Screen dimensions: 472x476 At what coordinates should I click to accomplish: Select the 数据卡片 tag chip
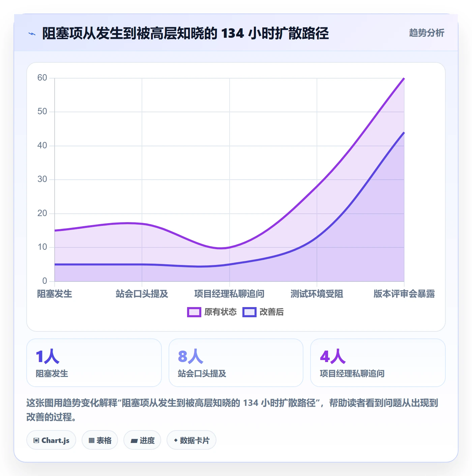point(191,440)
